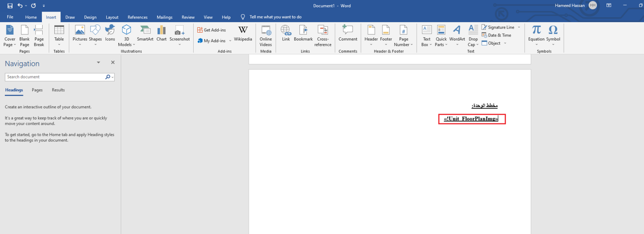Click the Chart icon
644x234 pixels.
[161, 35]
